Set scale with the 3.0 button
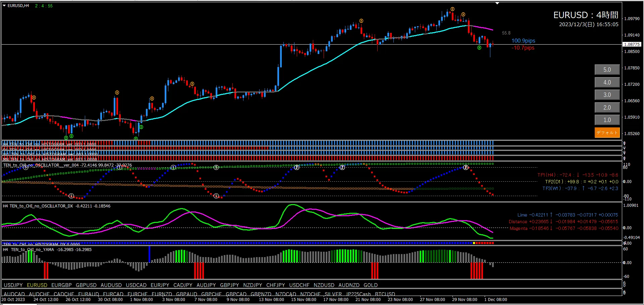 [607, 95]
